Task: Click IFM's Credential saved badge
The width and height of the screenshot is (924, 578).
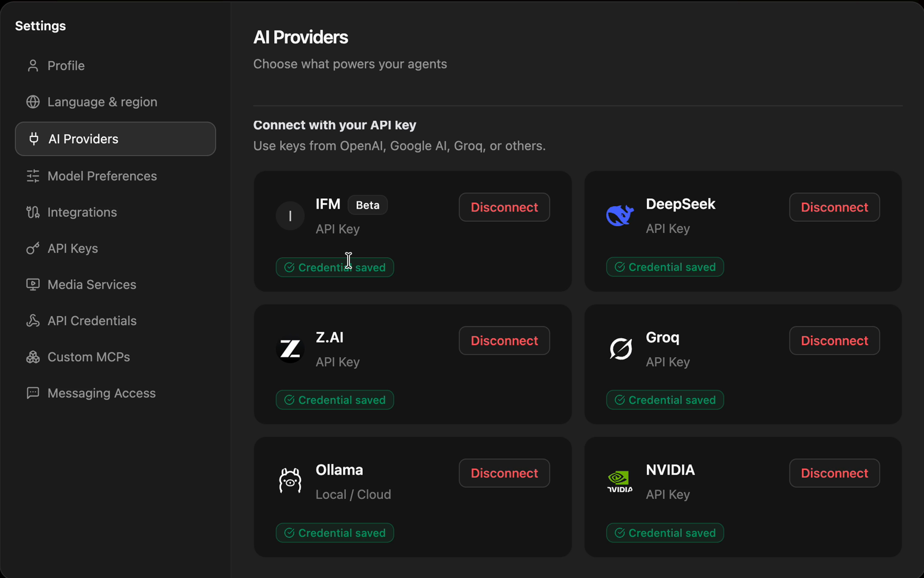Action: coord(335,267)
